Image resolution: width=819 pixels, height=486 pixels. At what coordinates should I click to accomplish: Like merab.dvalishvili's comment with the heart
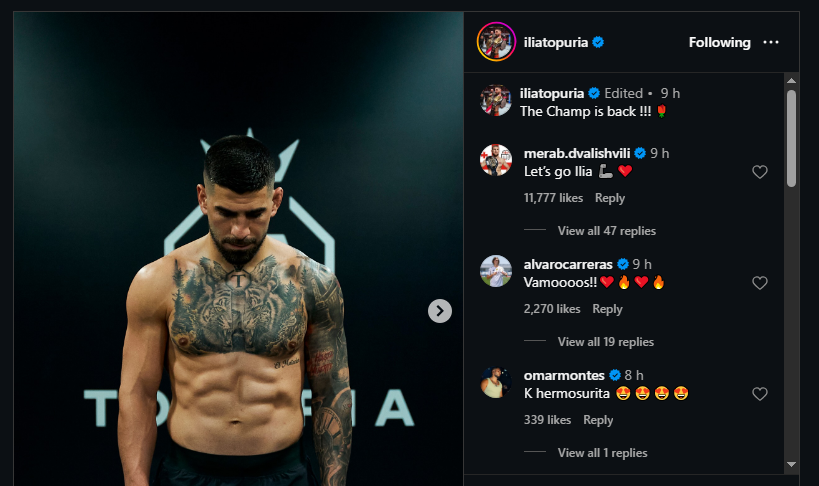click(759, 172)
